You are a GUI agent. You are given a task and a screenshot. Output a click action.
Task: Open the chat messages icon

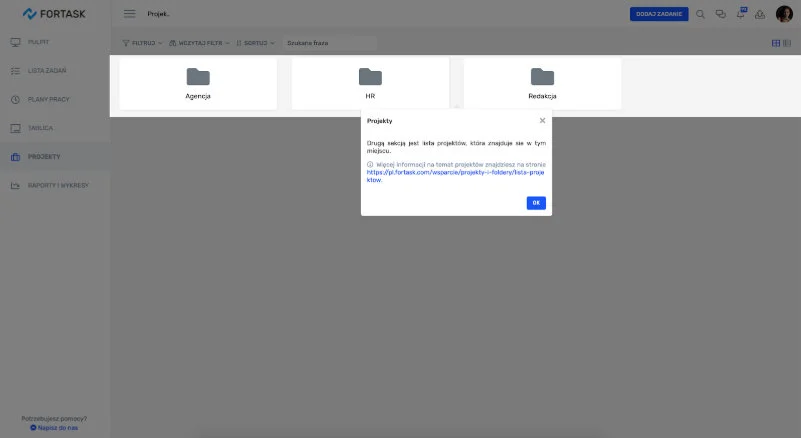tap(720, 14)
